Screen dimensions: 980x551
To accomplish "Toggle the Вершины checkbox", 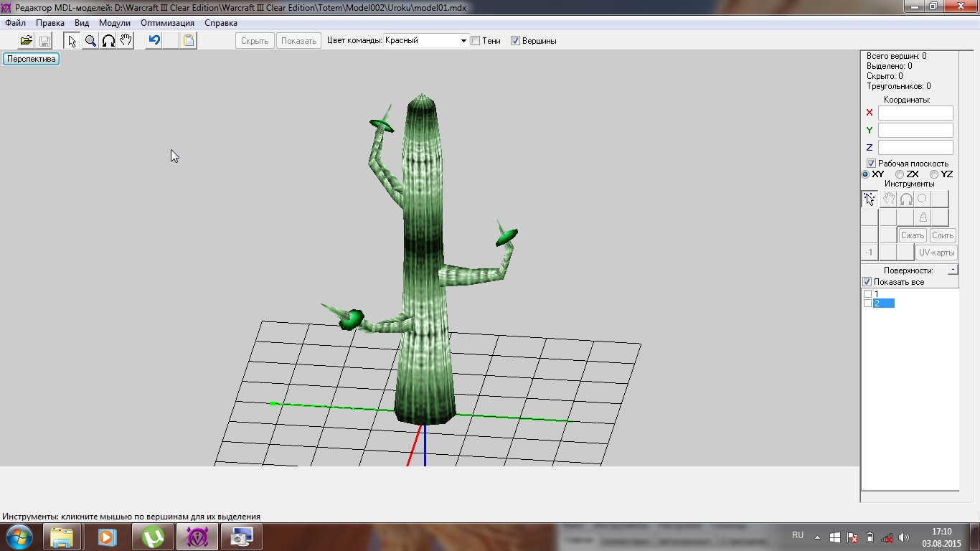I will (515, 41).
